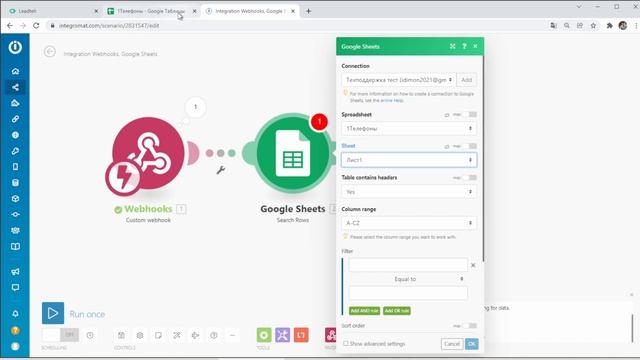Viewport: 640px width, 360px height.
Task: Open a new browser tab
Action: [x=309, y=11]
